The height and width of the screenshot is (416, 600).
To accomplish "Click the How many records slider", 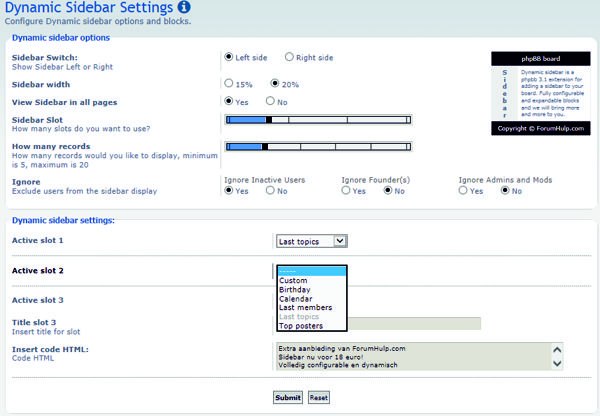I will pyautogui.click(x=318, y=147).
